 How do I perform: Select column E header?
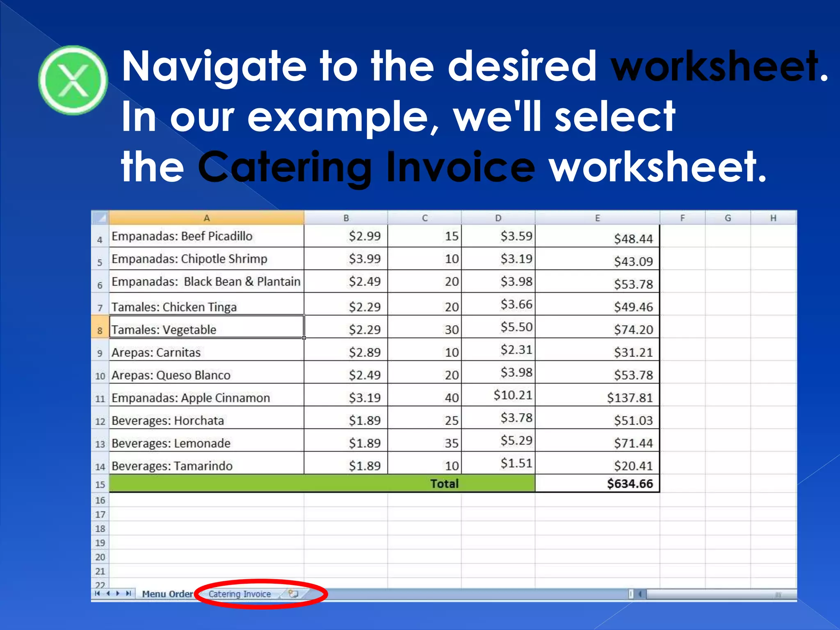click(x=598, y=218)
